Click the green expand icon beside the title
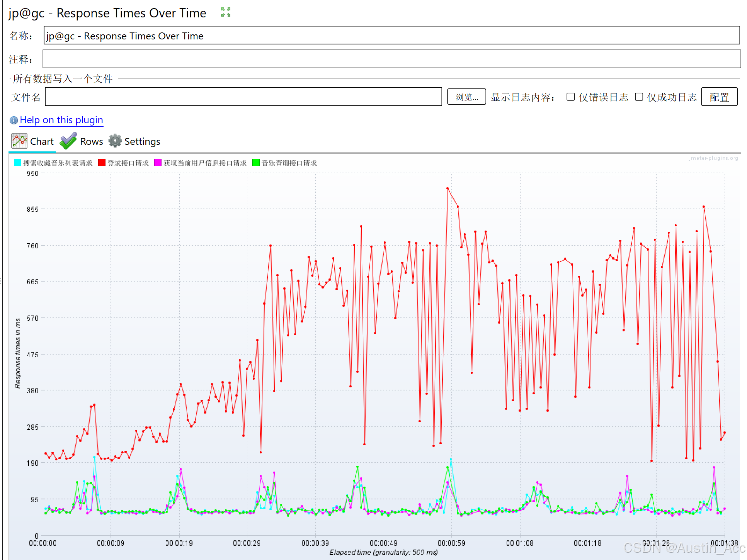Image resolution: width=747 pixels, height=560 pixels. 226,12
